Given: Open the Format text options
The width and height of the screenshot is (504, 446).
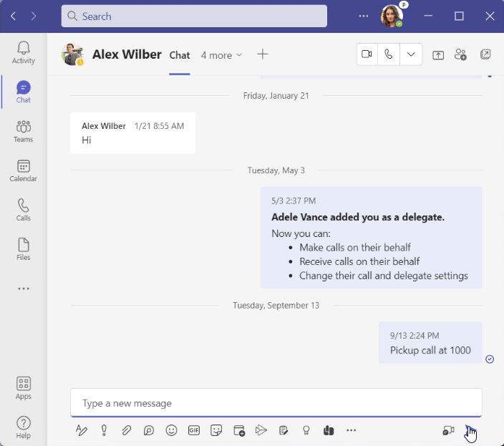Looking at the screenshot, I should pos(82,430).
